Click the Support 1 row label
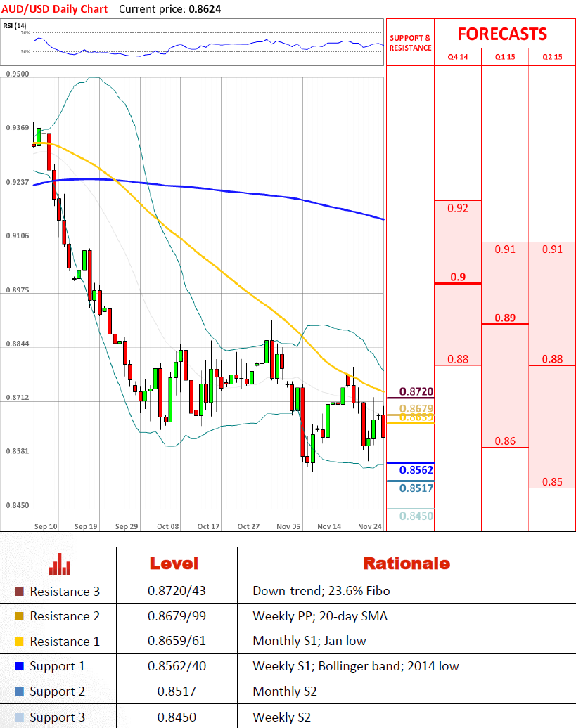Screen dimensions: 576x728 [x=57, y=666]
